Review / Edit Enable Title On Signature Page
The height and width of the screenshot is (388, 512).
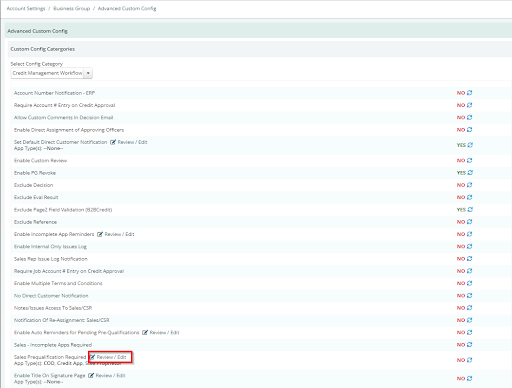(107, 376)
